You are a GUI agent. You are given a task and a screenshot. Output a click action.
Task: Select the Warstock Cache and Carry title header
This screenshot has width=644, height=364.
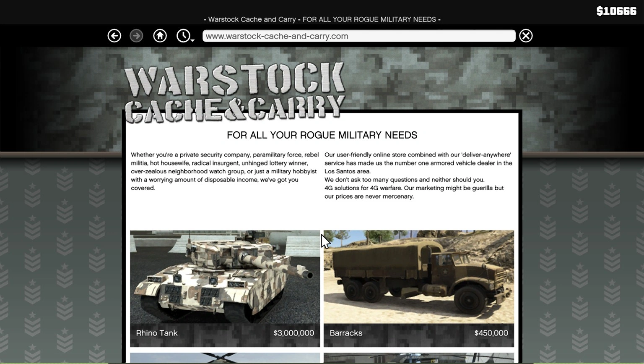tap(322, 19)
